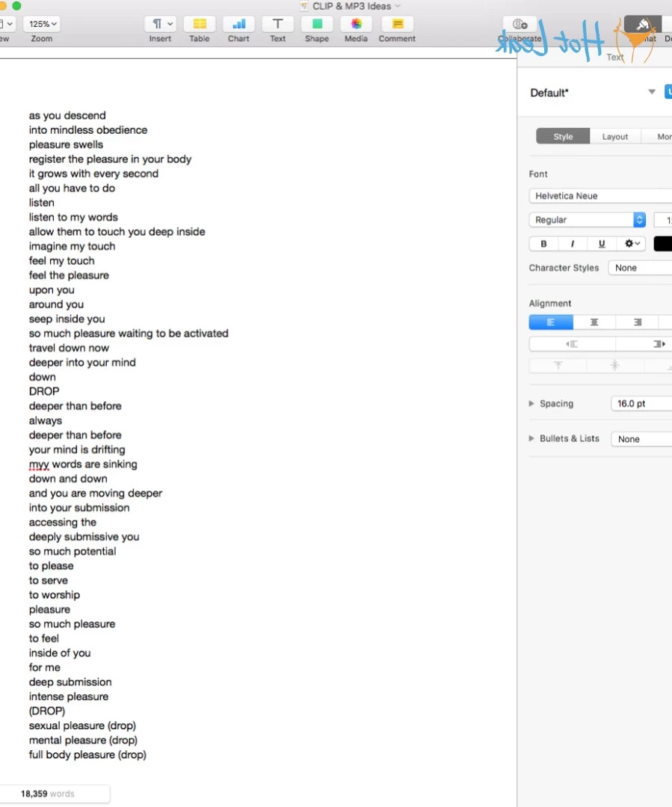
Task: Open the Insert paragraph menu icon
Action: pos(161,24)
